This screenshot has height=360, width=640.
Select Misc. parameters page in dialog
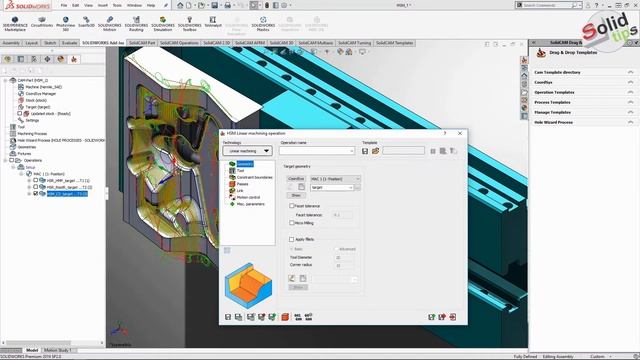coord(251,204)
